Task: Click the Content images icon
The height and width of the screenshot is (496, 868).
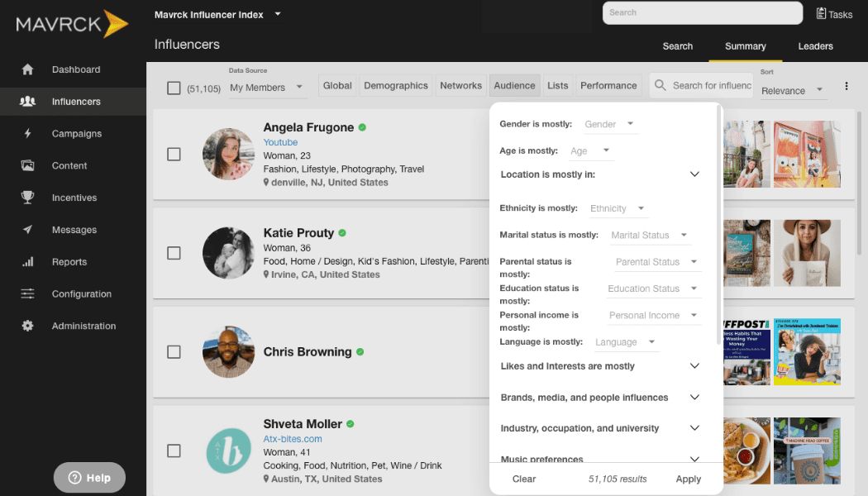Action: (x=27, y=165)
